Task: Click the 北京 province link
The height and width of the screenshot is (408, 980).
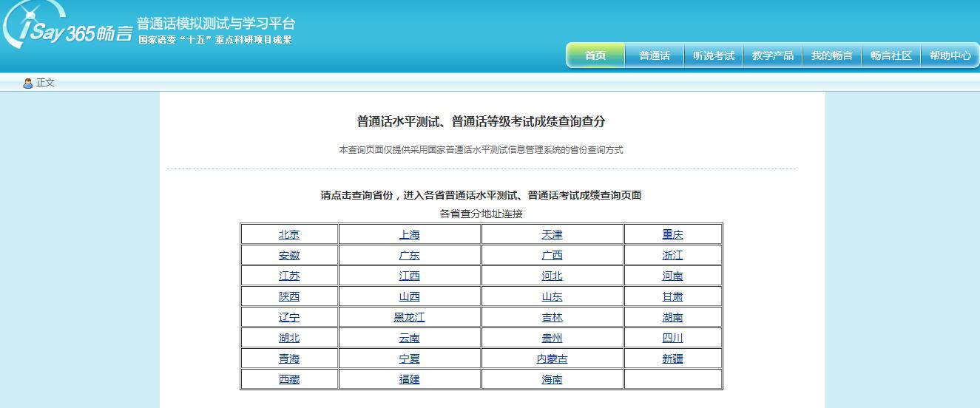Action: coord(289,234)
